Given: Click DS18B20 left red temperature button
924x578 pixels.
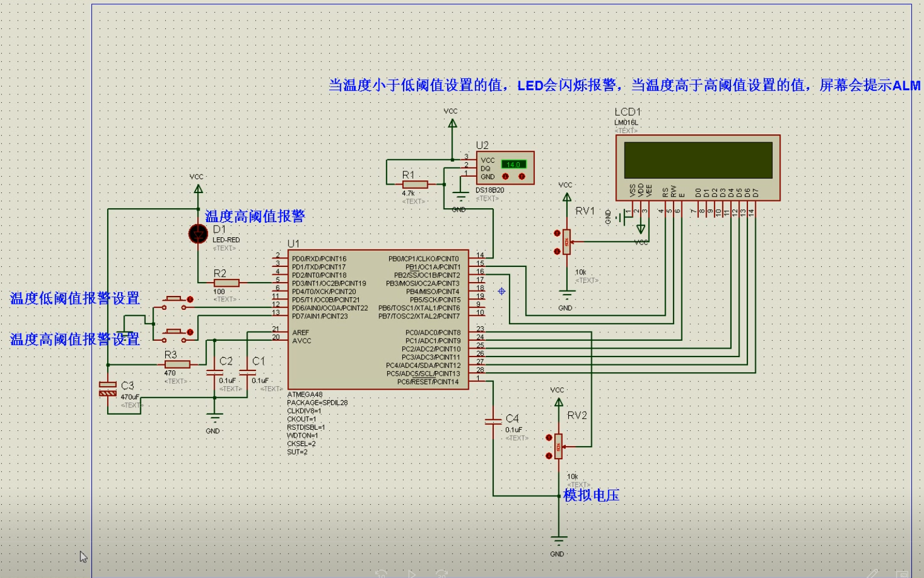Looking at the screenshot, I should [x=505, y=176].
